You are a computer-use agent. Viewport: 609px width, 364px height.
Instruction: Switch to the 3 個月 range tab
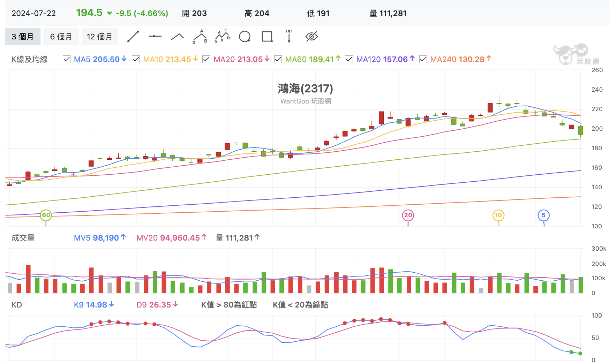coord(23,37)
